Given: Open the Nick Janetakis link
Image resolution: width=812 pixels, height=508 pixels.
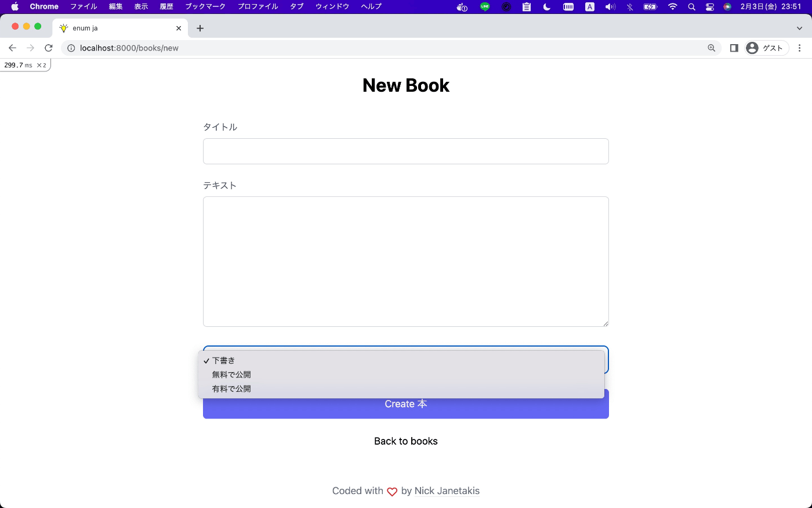Looking at the screenshot, I should [x=447, y=491].
